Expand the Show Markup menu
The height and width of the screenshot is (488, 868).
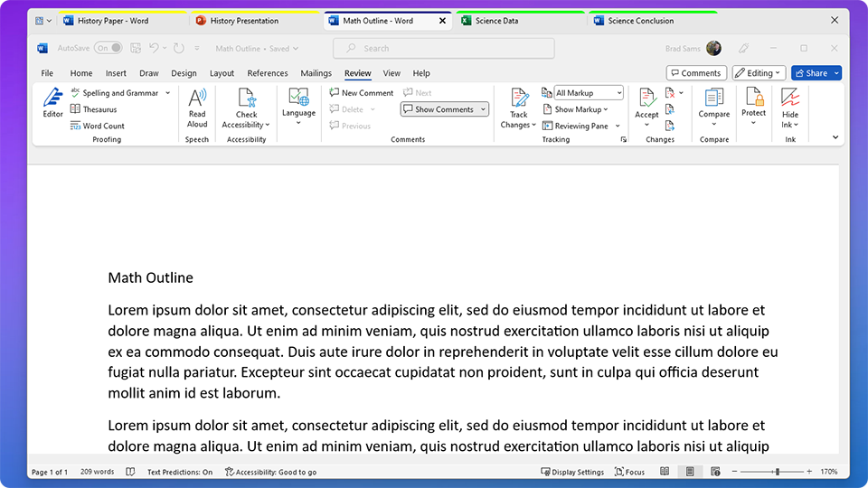(576, 109)
